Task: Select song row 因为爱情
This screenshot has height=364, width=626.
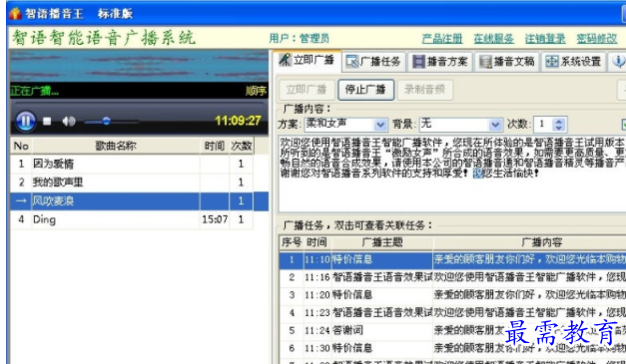Action: pos(132,164)
